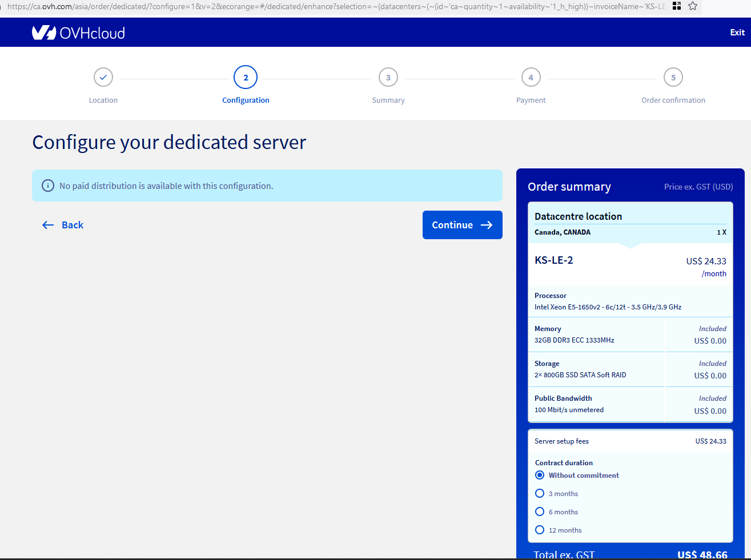Open the Order confirmation step label
Viewport: 751px width, 560px height.
coord(673,100)
